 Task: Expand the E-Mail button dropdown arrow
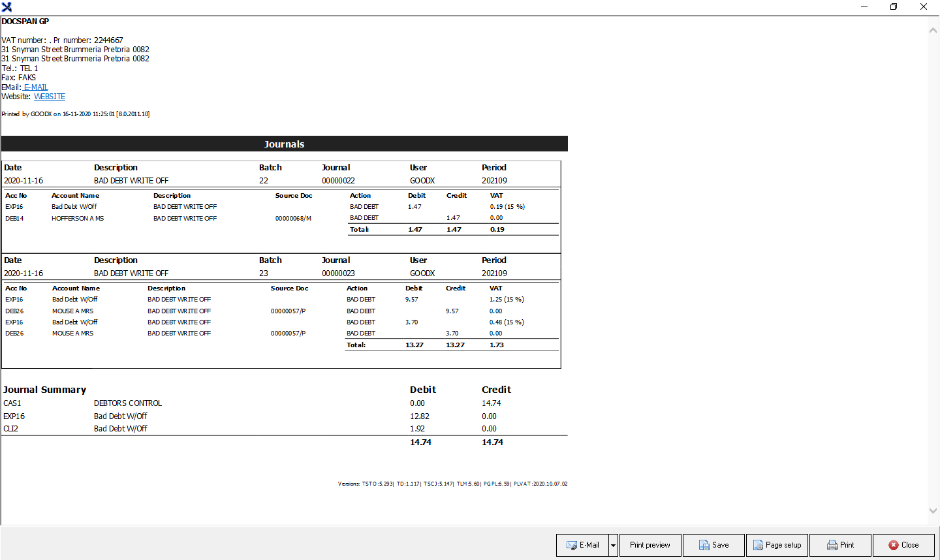(x=613, y=545)
